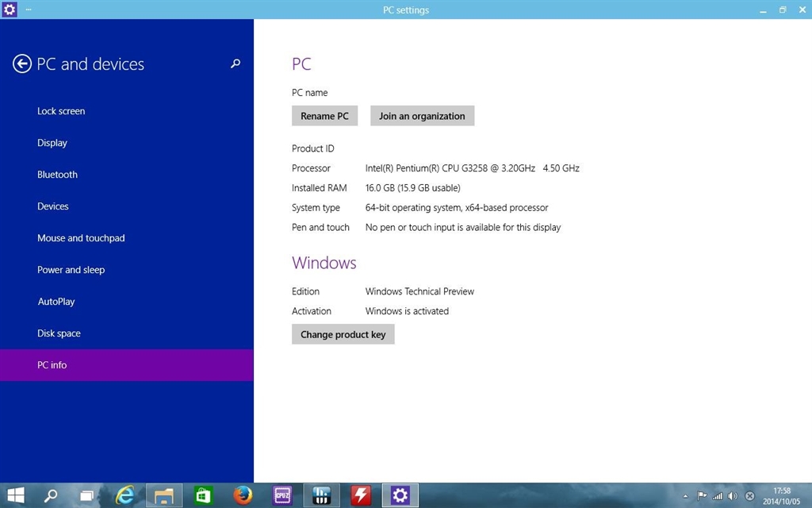Launch Internet Explorer from taskbar

(124, 495)
